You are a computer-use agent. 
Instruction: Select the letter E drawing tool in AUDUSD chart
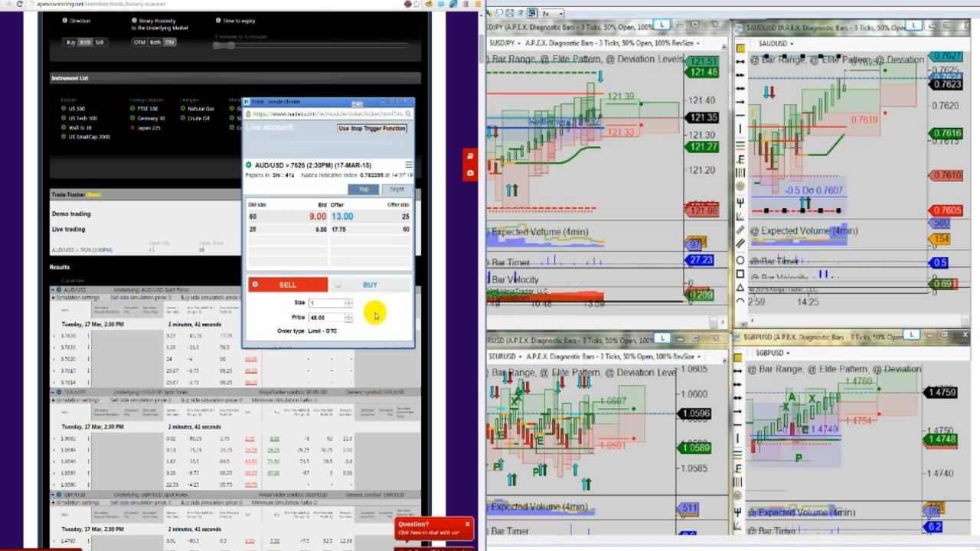[740, 160]
